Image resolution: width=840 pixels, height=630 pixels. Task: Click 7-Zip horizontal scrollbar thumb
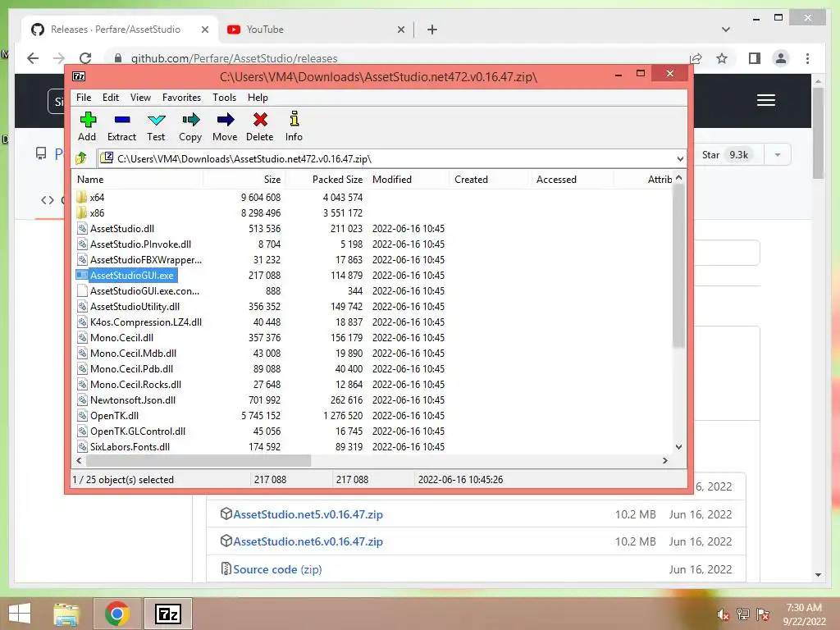pos(199,461)
